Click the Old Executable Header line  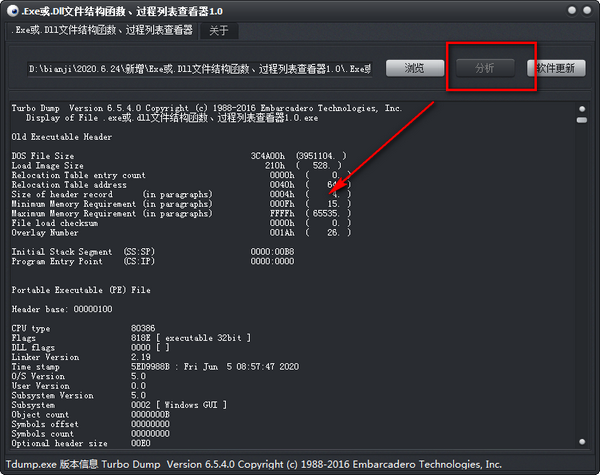62,137
